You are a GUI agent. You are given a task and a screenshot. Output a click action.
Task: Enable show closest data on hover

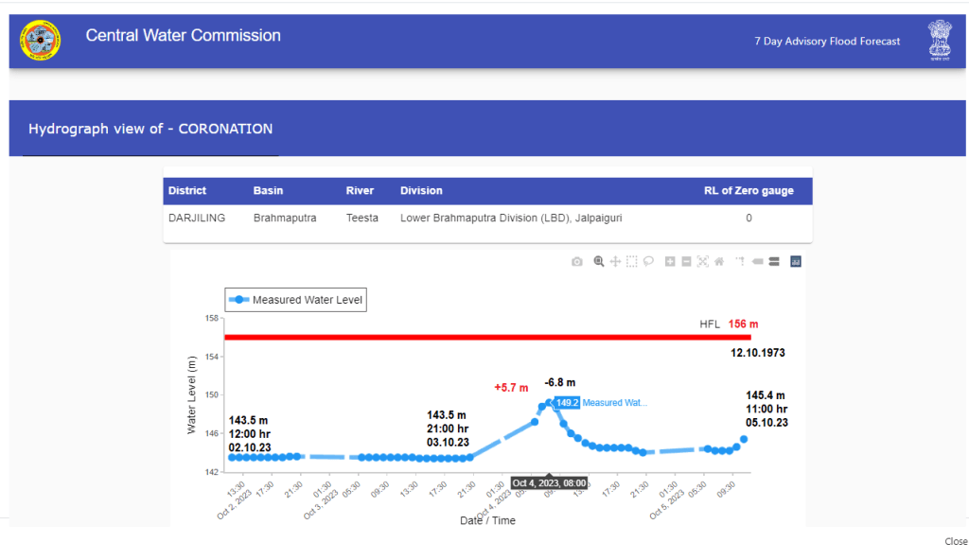(x=757, y=262)
